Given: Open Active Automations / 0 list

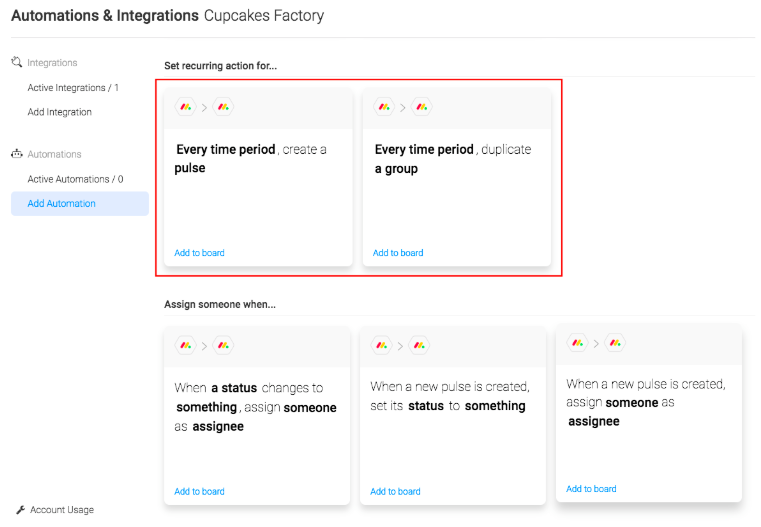Looking at the screenshot, I should pyautogui.click(x=75, y=179).
